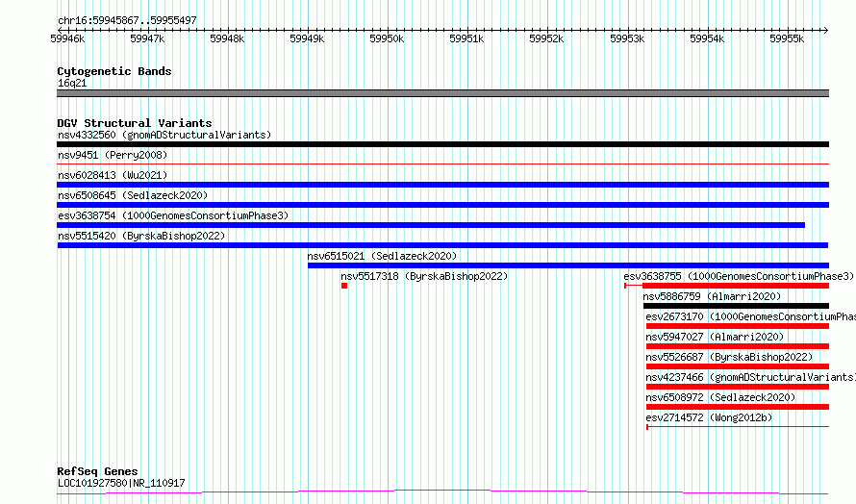The image size is (856, 504).
Task: Click the 59952k ruler tick label
Action: pos(546,38)
